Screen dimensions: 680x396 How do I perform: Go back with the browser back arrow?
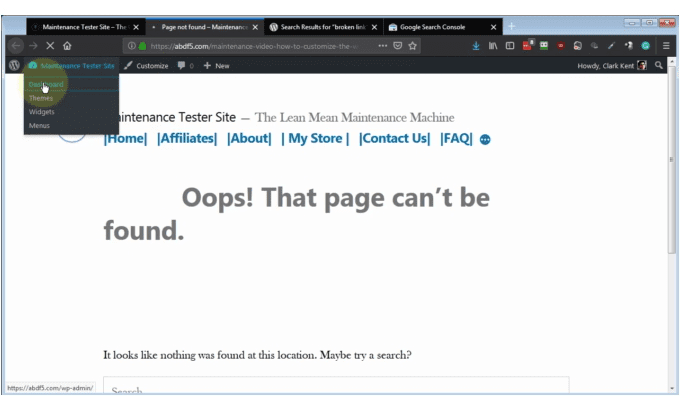tap(16, 46)
